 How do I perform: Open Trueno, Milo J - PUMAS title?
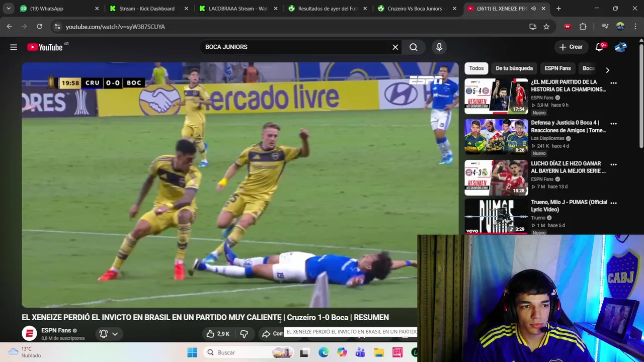(569, 206)
